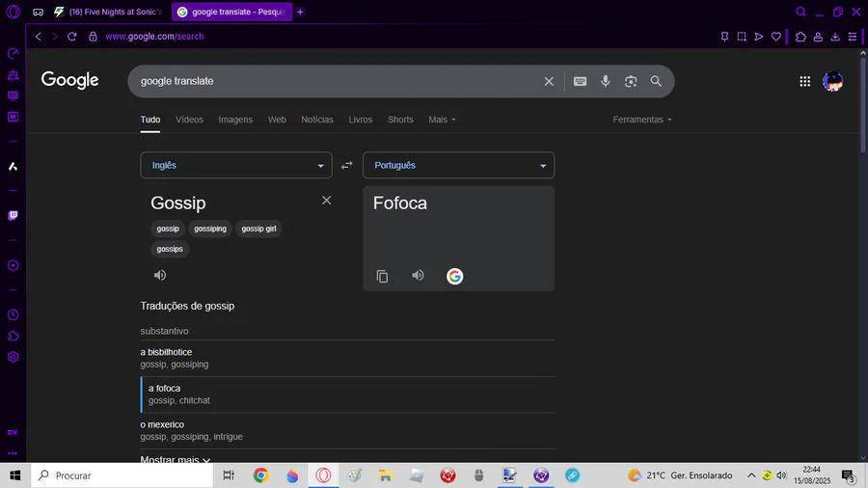The image size is (868, 488).
Task: Open the Inglês source language dropdown
Action: coord(236,166)
